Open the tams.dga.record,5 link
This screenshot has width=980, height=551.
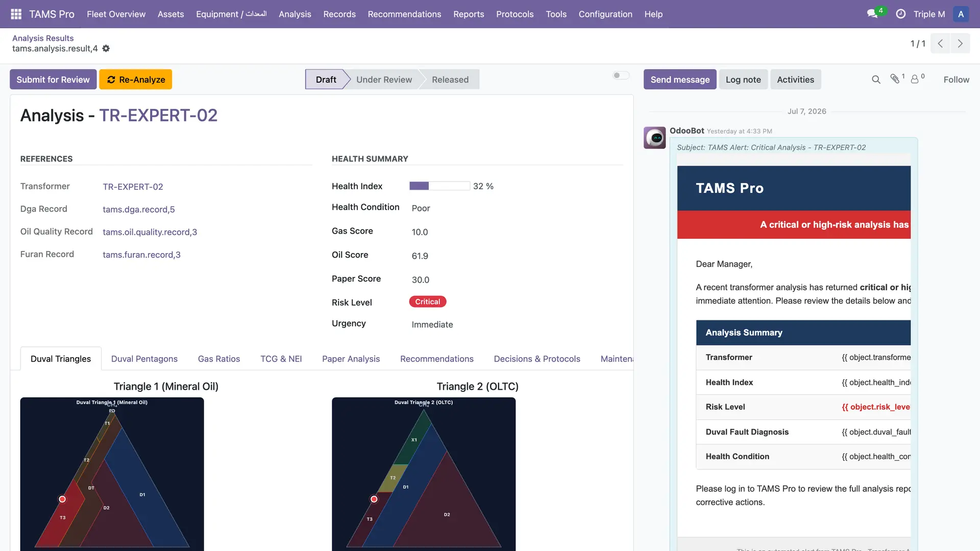[139, 210]
